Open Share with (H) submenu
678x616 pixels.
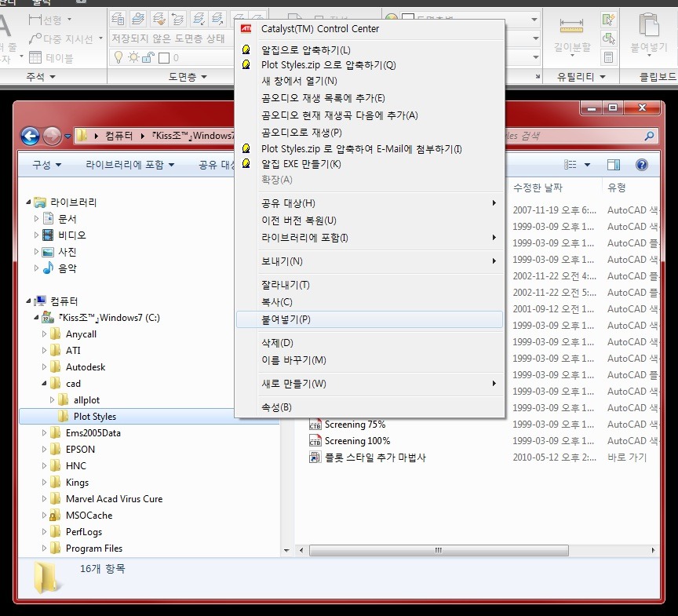(x=370, y=203)
